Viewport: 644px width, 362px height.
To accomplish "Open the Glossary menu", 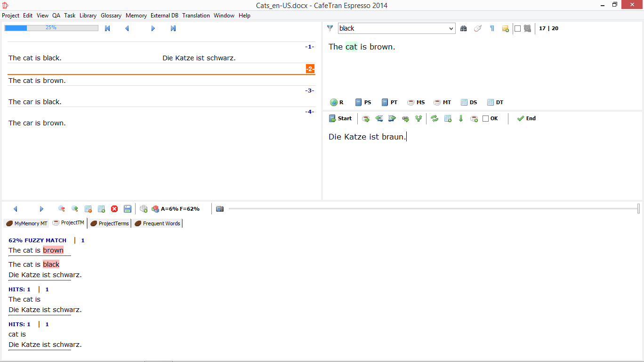I will (111, 16).
